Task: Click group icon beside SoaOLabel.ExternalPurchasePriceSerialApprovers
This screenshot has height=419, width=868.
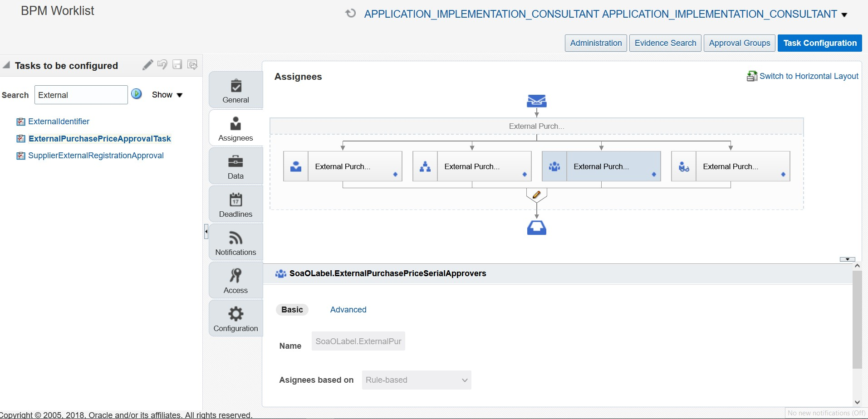Action: (x=281, y=273)
